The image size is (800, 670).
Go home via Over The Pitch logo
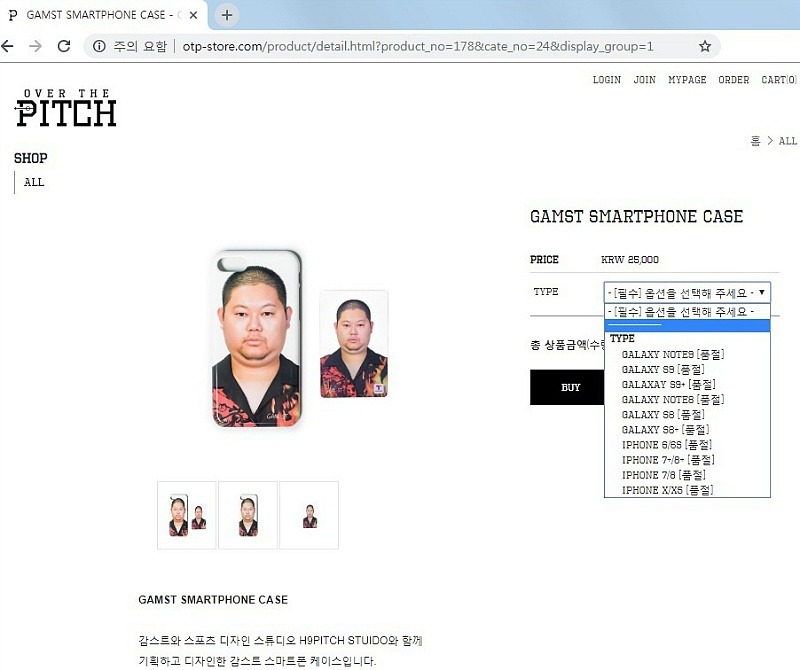66,108
